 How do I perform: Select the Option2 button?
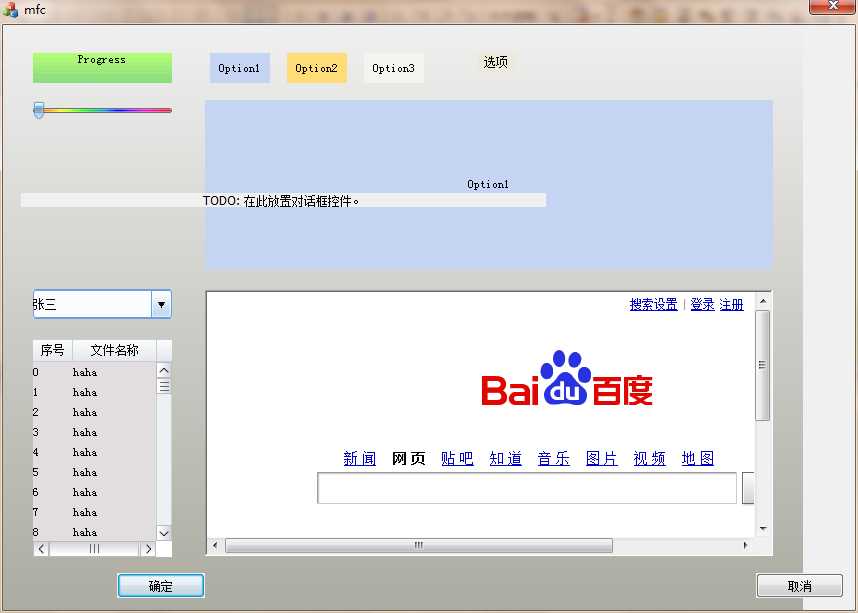316,68
